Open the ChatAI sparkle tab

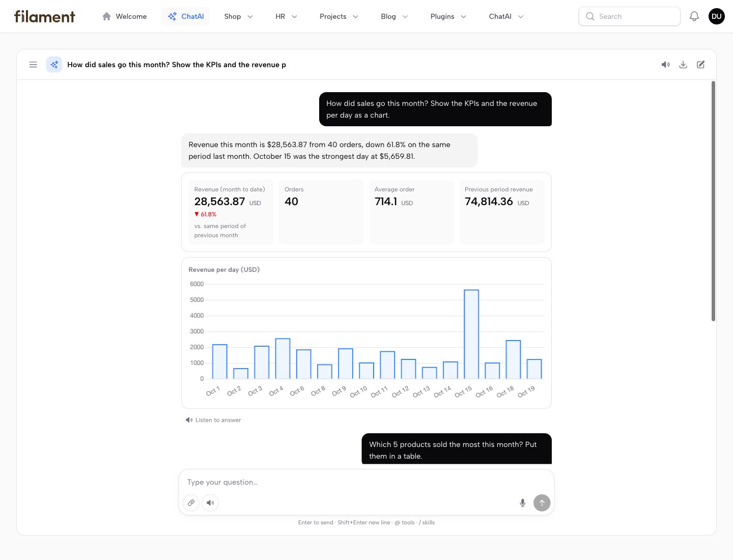pyautogui.click(x=186, y=16)
